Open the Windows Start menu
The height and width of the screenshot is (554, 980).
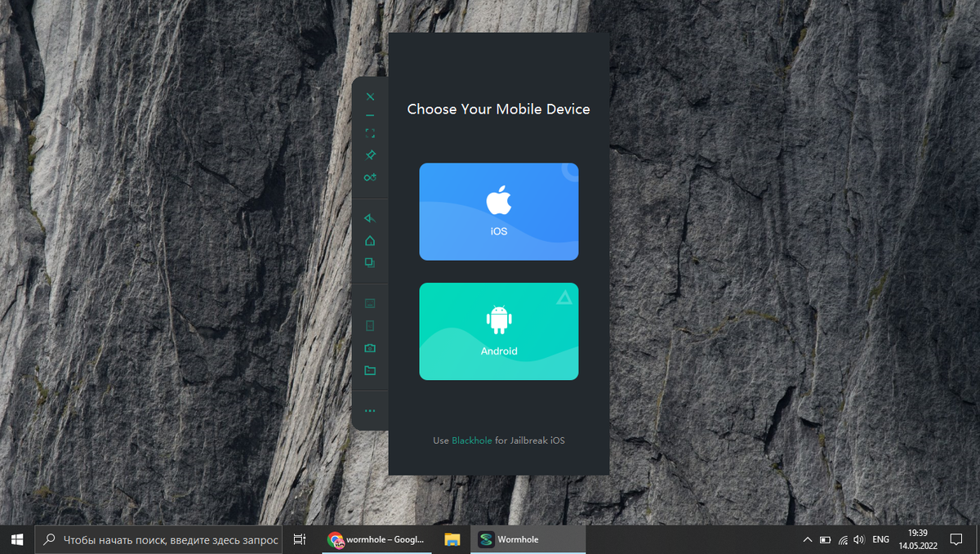pyautogui.click(x=17, y=539)
